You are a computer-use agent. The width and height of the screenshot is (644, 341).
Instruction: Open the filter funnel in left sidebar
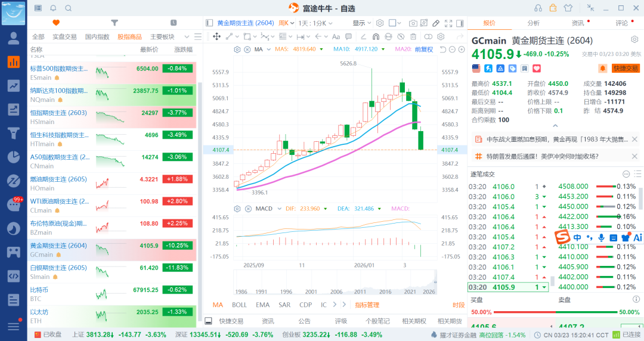click(x=14, y=133)
